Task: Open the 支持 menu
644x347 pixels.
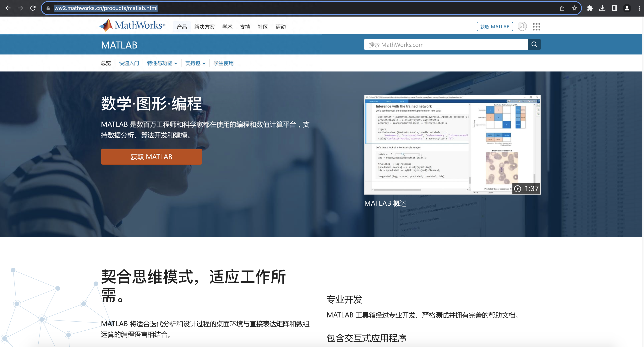Action: point(245,27)
